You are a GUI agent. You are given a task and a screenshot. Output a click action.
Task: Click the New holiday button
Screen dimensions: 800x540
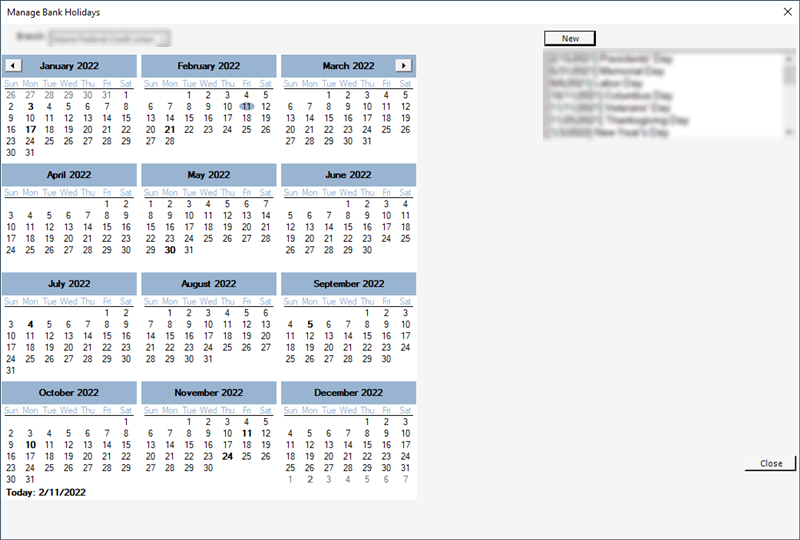(570, 38)
